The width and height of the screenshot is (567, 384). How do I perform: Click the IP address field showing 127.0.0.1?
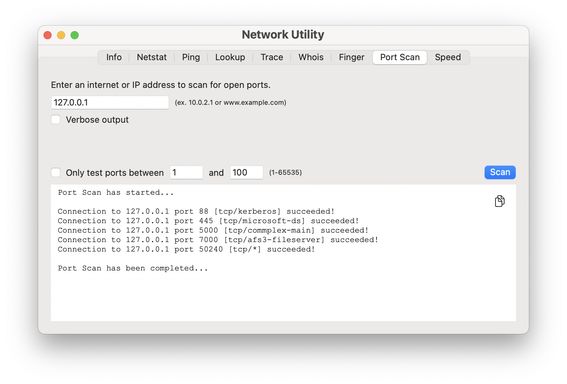click(x=110, y=102)
